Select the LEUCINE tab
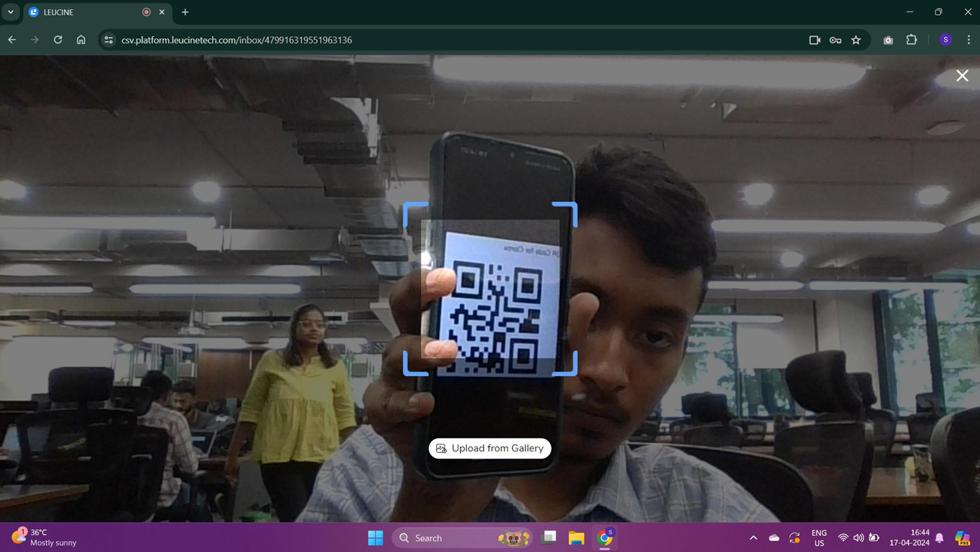Viewport: 980px width, 552px height. point(96,12)
